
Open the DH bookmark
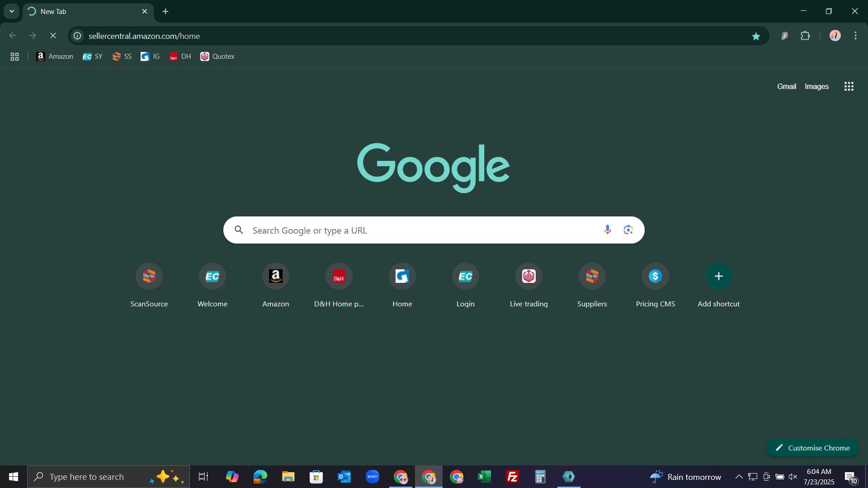click(180, 56)
